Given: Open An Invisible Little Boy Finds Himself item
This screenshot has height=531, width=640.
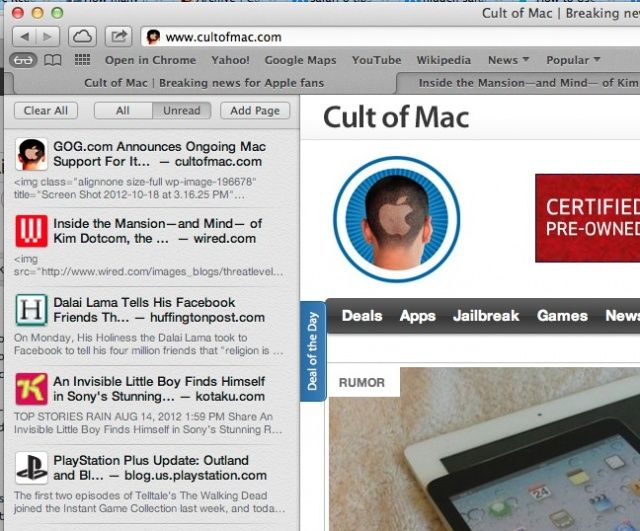Looking at the screenshot, I should click(x=152, y=403).
